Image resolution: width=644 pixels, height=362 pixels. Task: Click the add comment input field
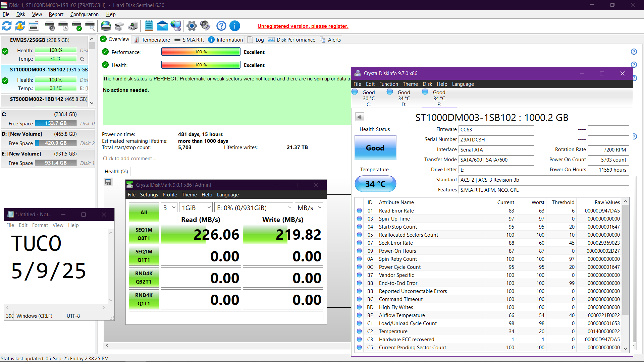(x=226, y=159)
